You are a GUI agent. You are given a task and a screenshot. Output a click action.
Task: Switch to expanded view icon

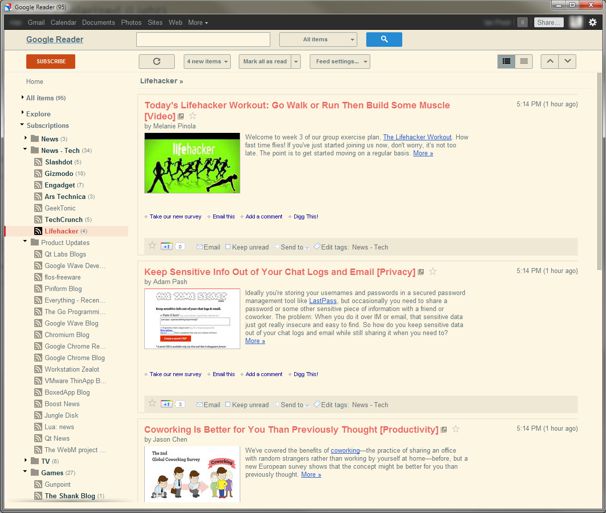506,61
